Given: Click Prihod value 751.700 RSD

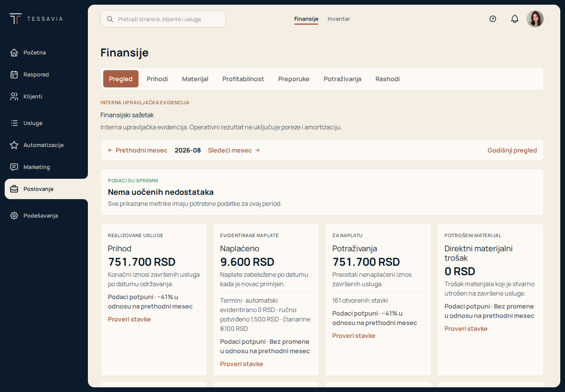Looking at the screenshot, I should tap(142, 262).
